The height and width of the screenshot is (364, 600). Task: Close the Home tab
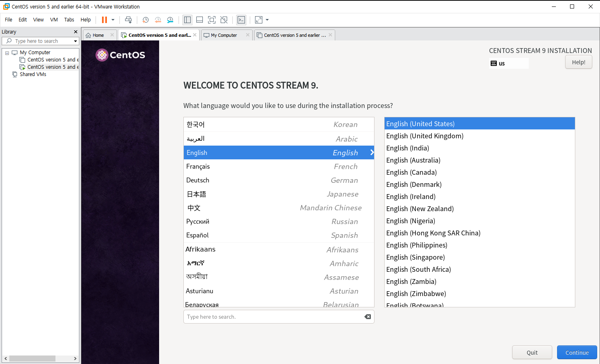click(112, 35)
